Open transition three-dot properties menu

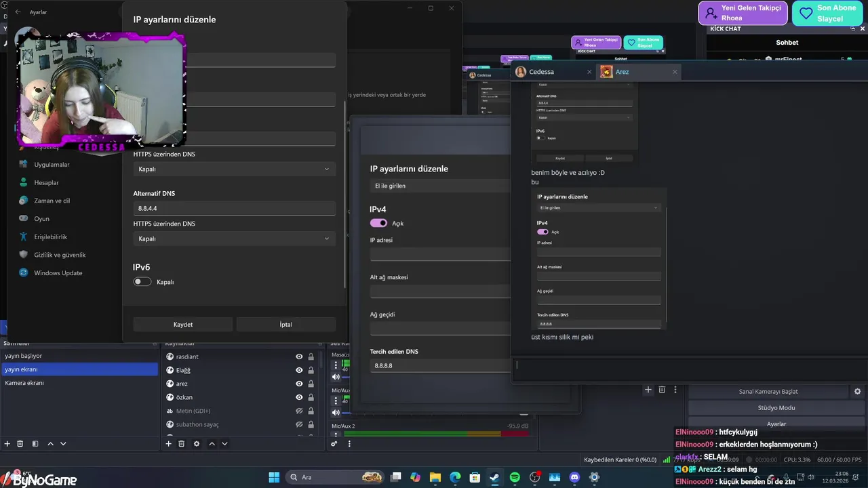(675, 390)
